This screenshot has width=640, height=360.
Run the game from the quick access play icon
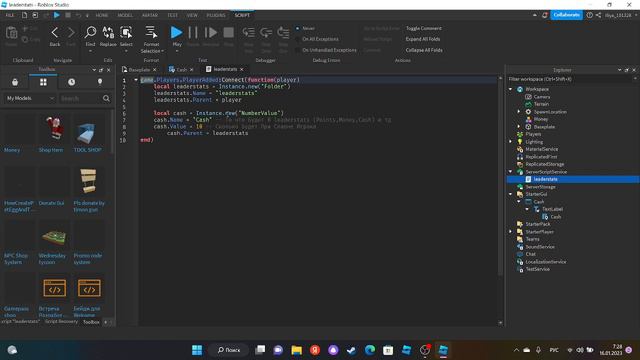57,15
